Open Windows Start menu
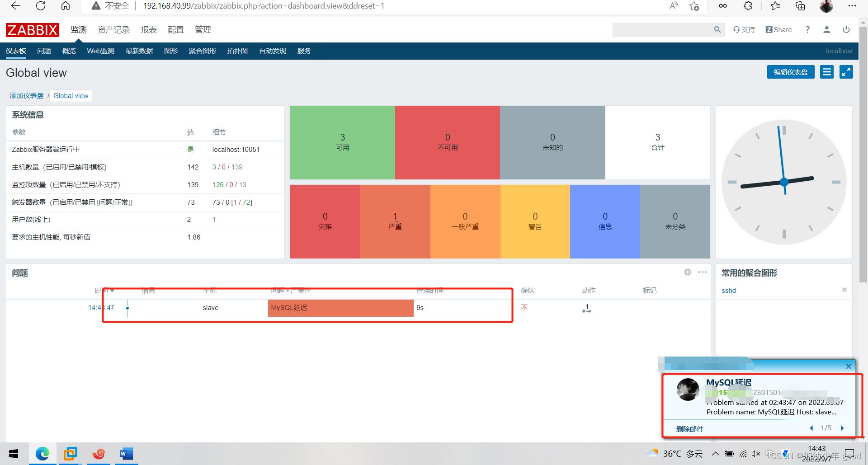The height and width of the screenshot is (465, 868). pos(14,454)
